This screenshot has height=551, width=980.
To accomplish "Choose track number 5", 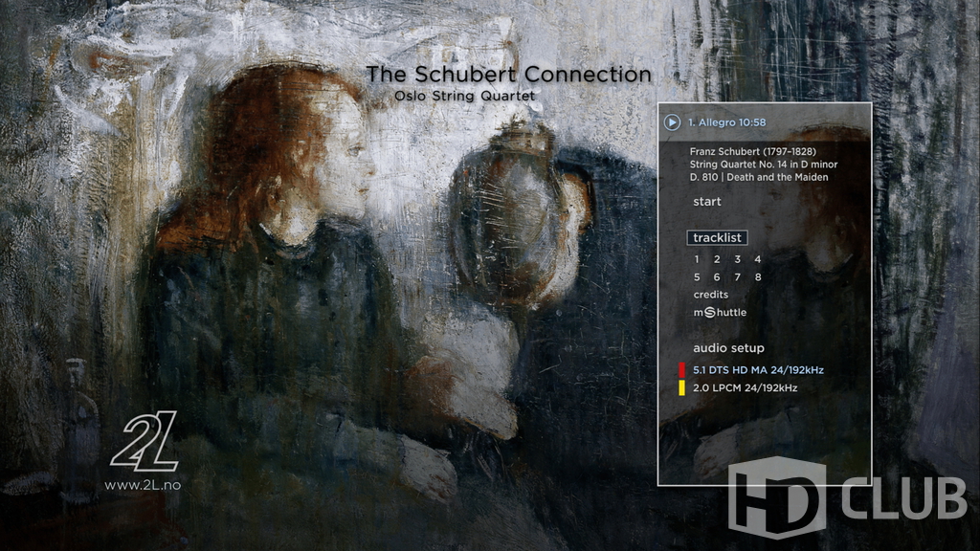I will tap(697, 277).
